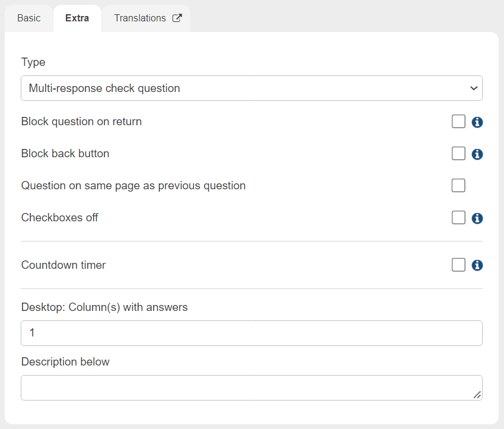504x429 pixels.
Task: Grab the Description below textarea resize handle
Action: click(x=477, y=395)
